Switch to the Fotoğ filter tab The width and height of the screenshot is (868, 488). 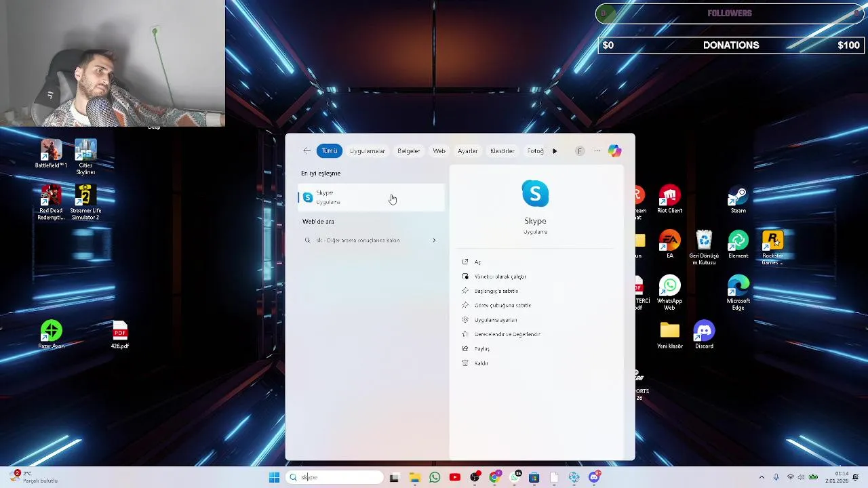[536, 151]
